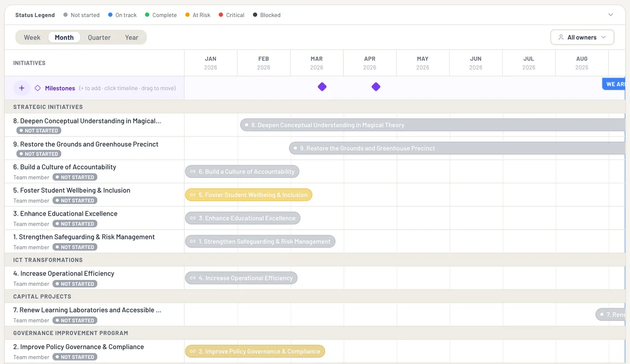The image size is (630, 364).
Task: Click link icon on Enhance Educational Excellence bar
Action: click(193, 218)
